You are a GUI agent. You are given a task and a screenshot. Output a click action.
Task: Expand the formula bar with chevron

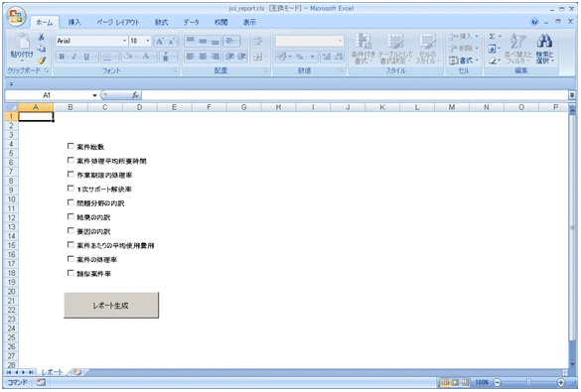click(572, 95)
